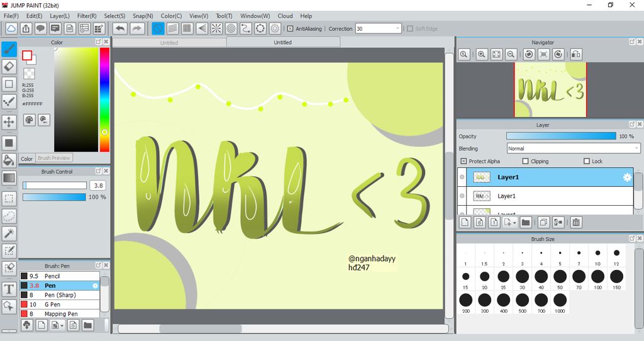644x341 pixels.
Task: Open the Correction value dropdown
Action: click(397, 29)
